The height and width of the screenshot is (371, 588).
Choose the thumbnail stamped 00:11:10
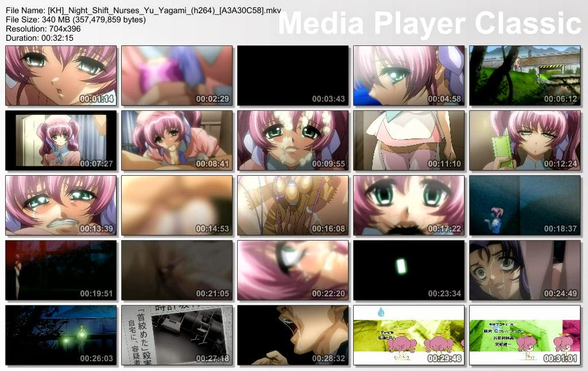409,141
